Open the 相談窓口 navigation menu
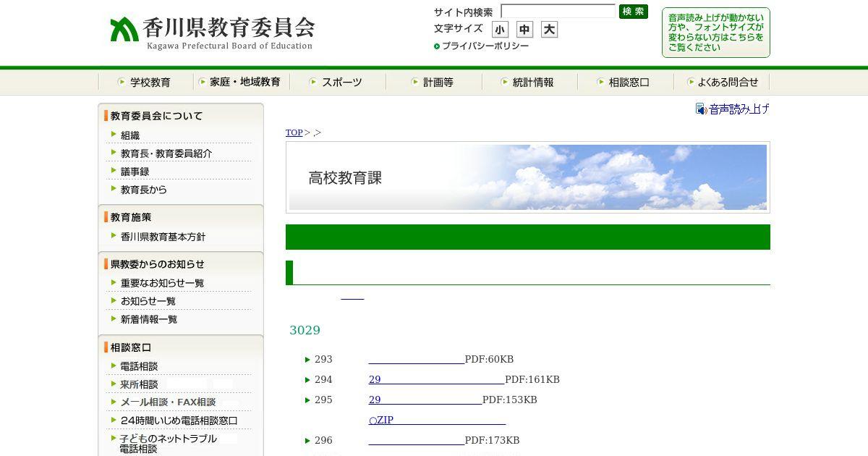Screen dimensions: 868x456 coord(626,83)
